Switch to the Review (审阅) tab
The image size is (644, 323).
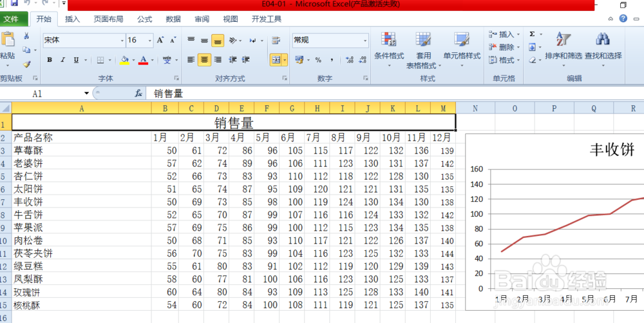(x=202, y=19)
